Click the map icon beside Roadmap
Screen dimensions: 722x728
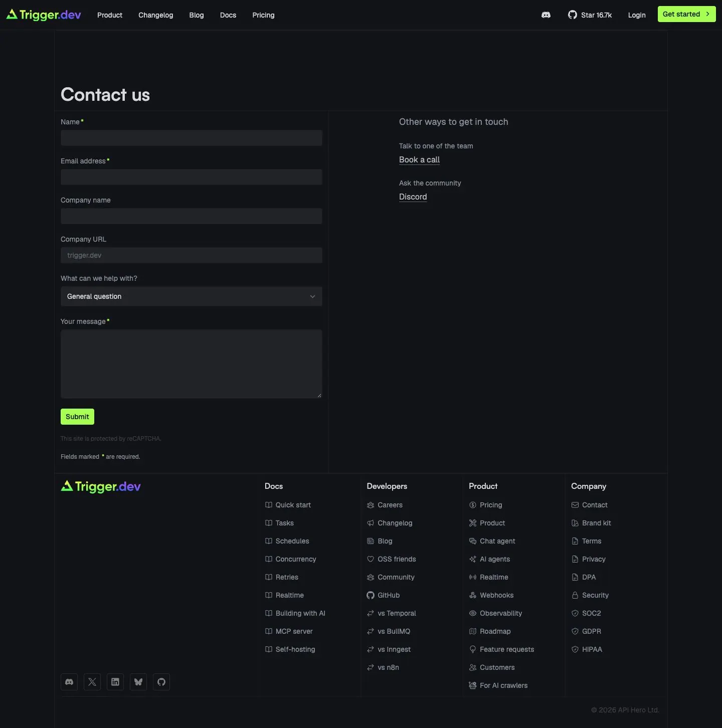tap(473, 631)
